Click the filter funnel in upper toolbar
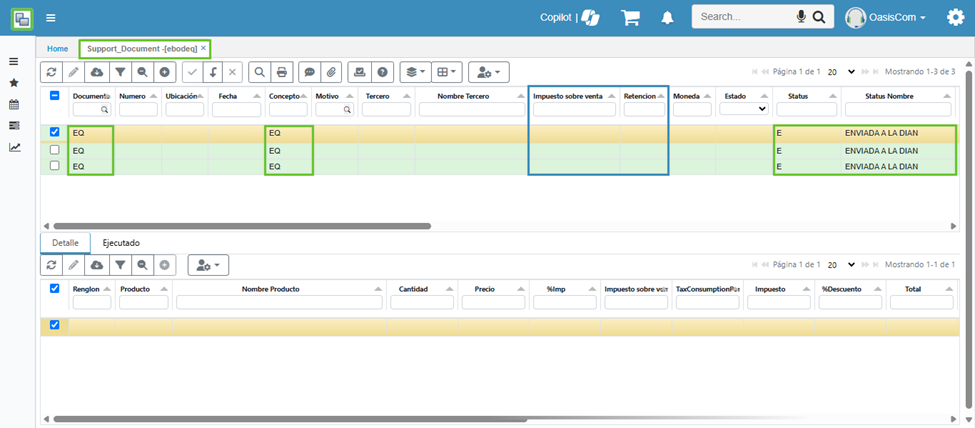This screenshot has height=428, width=975. (119, 72)
